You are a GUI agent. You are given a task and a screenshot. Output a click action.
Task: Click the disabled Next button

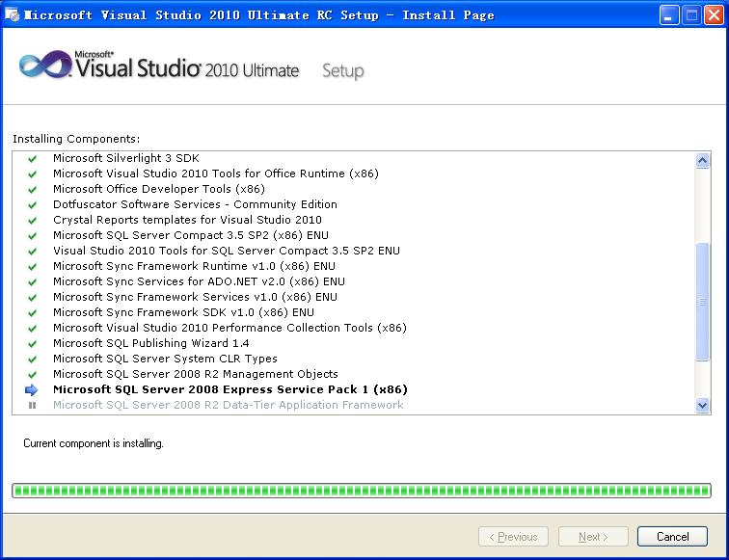(593, 536)
